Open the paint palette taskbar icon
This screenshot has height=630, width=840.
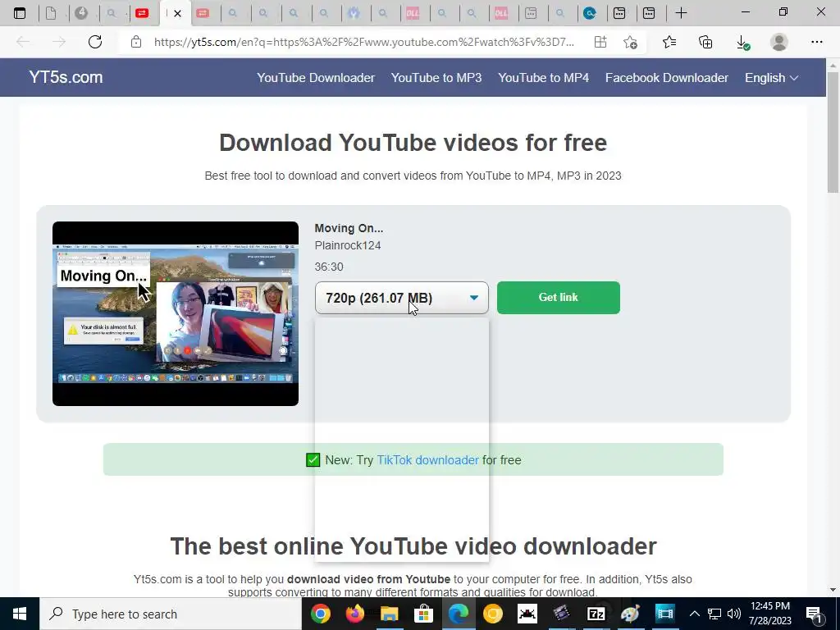coord(630,614)
